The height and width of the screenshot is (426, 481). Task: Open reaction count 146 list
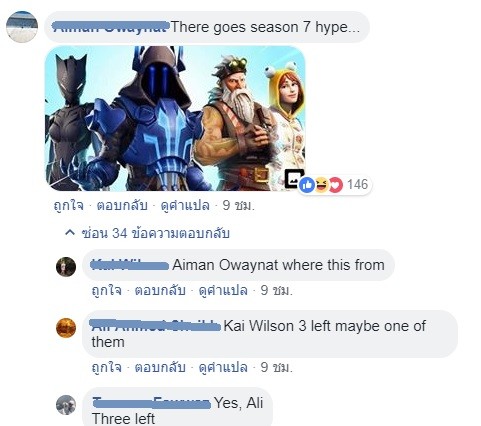(x=357, y=184)
